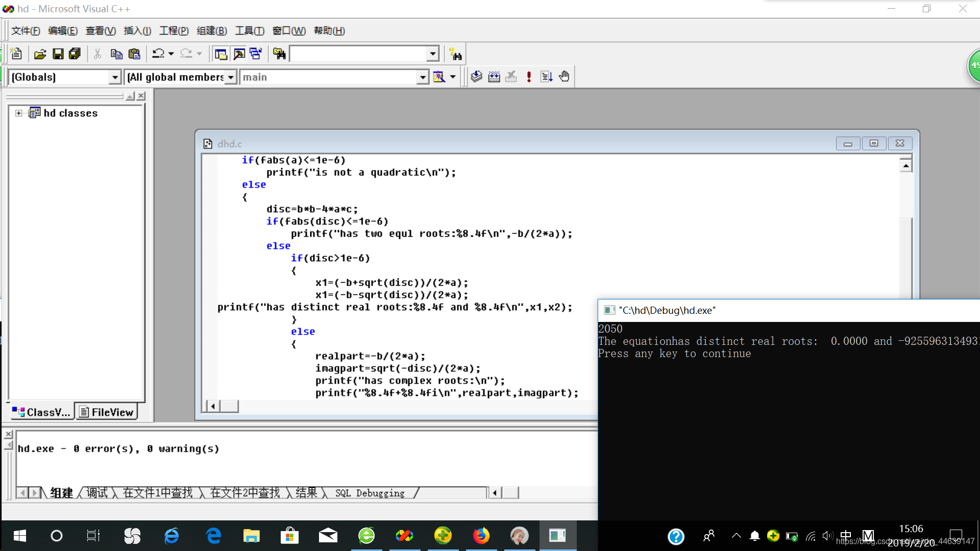Click the Undo arrow icon
Image resolution: width=980 pixels, height=551 pixels.
pos(158,54)
